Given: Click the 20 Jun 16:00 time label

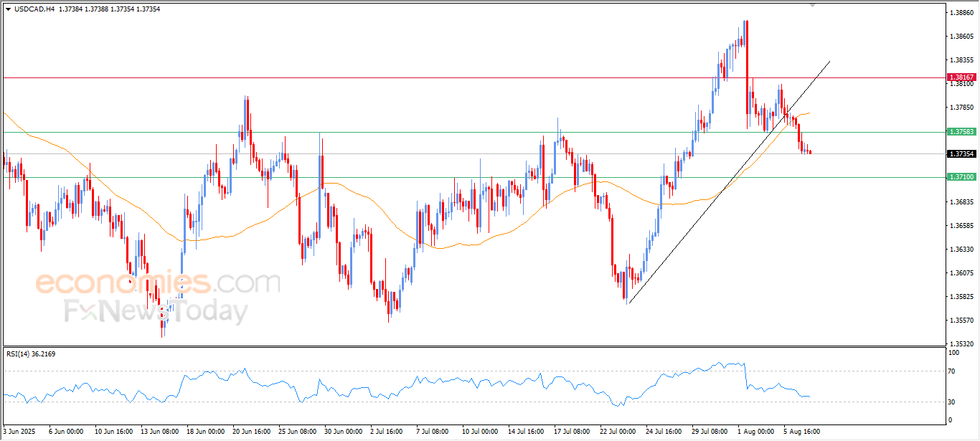Looking at the screenshot, I should (251, 432).
